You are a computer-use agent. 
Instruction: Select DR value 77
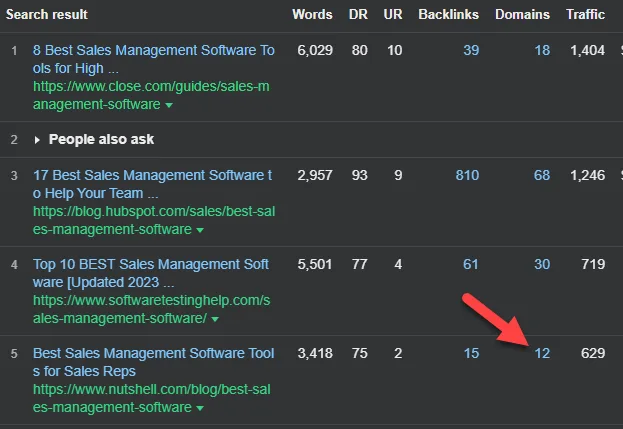[359, 265]
